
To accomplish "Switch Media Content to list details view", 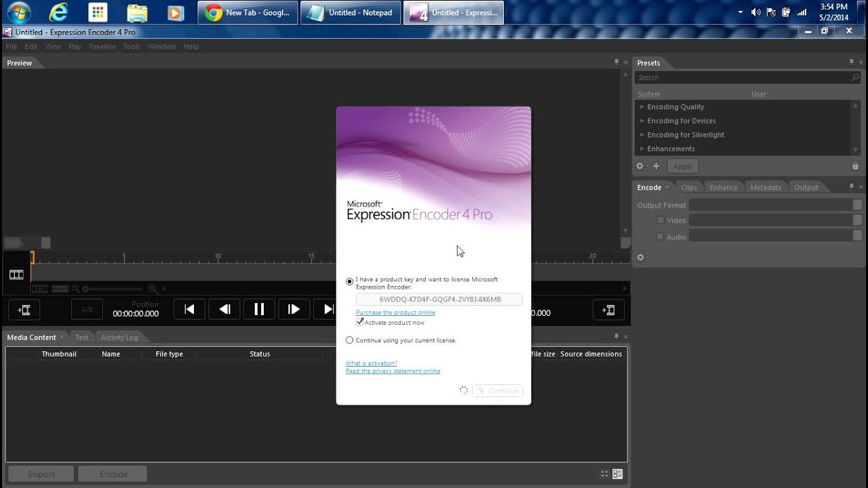I will (618, 474).
